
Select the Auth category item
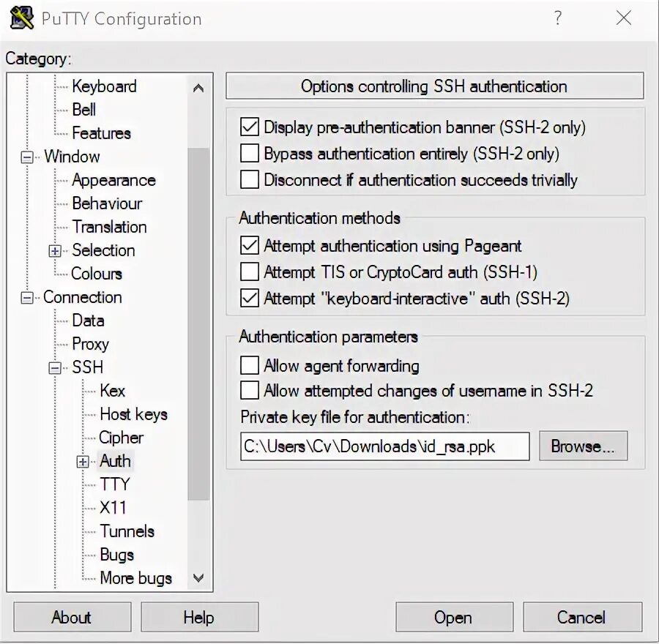(x=115, y=461)
